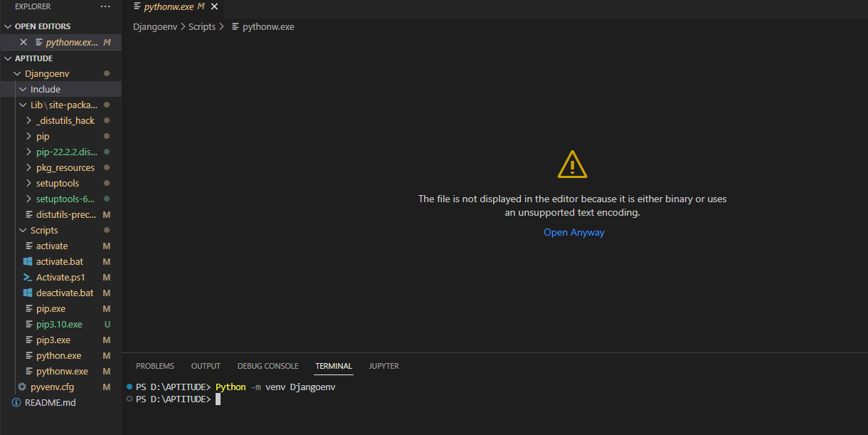This screenshot has width=868, height=435.
Task: Switch to the Output panel tab
Action: [206, 366]
